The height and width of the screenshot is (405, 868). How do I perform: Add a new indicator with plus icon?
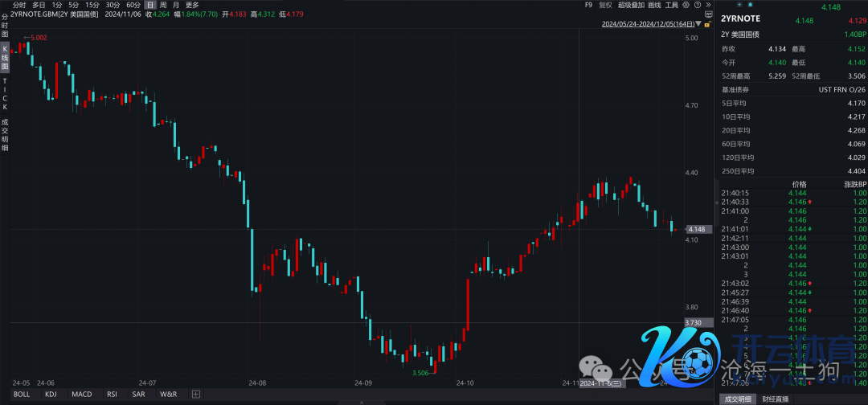[195, 395]
